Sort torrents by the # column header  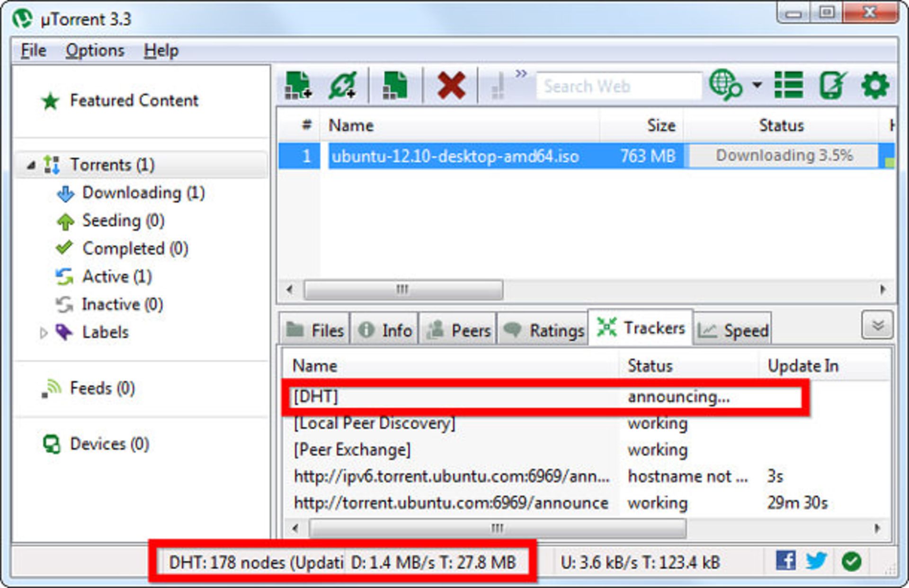(x=306, y=125)
